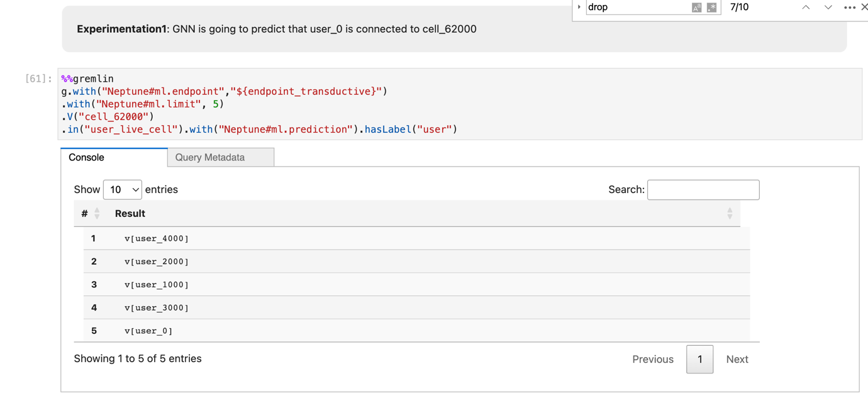Click the Next pagination button
The height and width of the screenshot is (398, 868).
737,359
